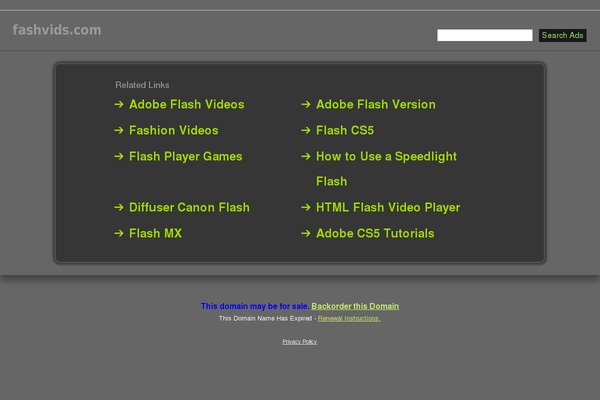
Task: Focus the search ads text field
Action: pos(485,35)
